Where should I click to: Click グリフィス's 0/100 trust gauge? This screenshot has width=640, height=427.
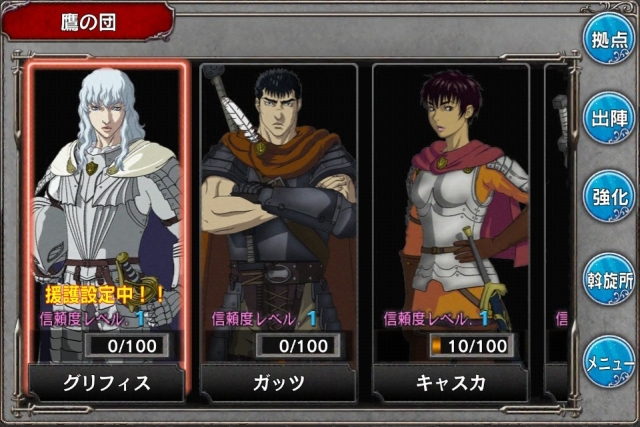[x=127, y=345]
